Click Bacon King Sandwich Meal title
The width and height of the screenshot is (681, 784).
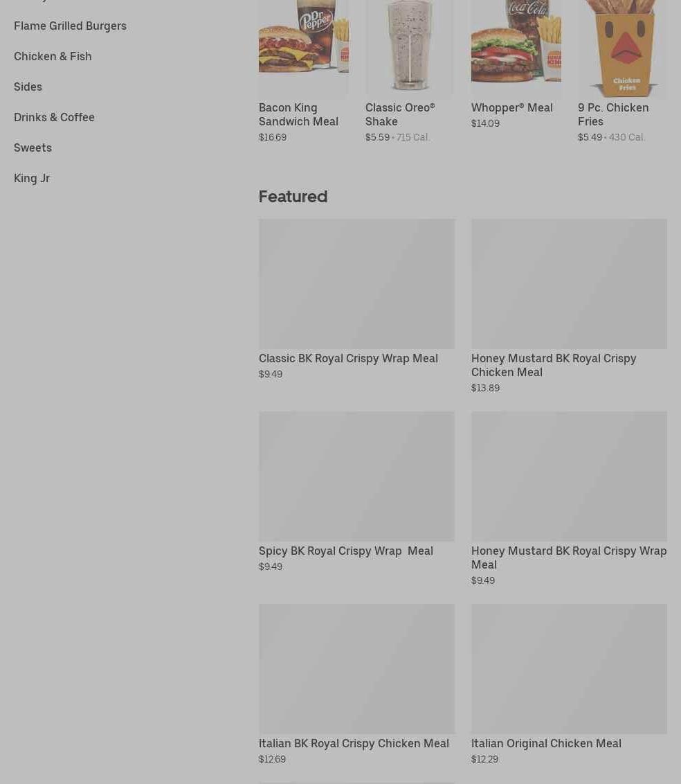(299, 114)
